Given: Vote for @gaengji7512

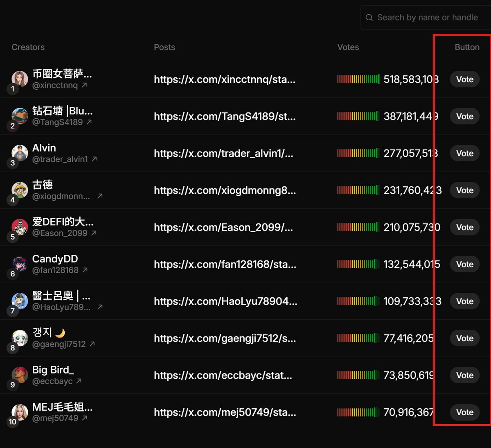Looking at the screenshot, I should pos(465,338).
